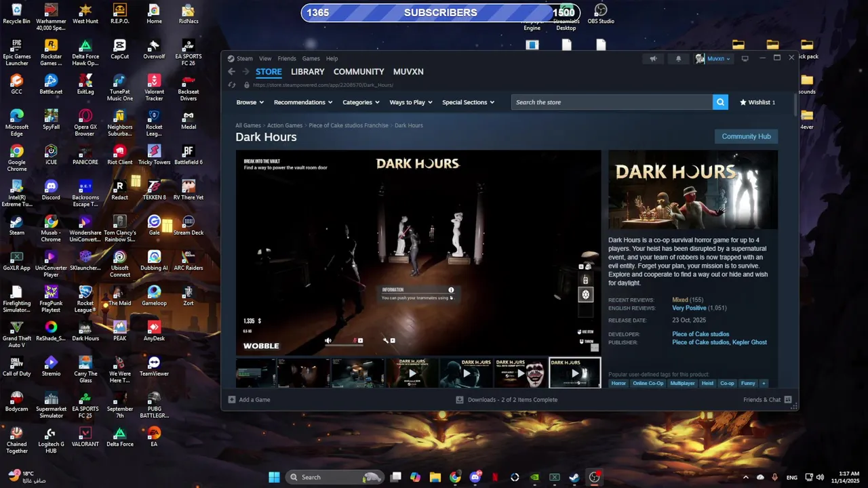
Task: Open the Steam menu in the title bar
Action: point(245,58)
